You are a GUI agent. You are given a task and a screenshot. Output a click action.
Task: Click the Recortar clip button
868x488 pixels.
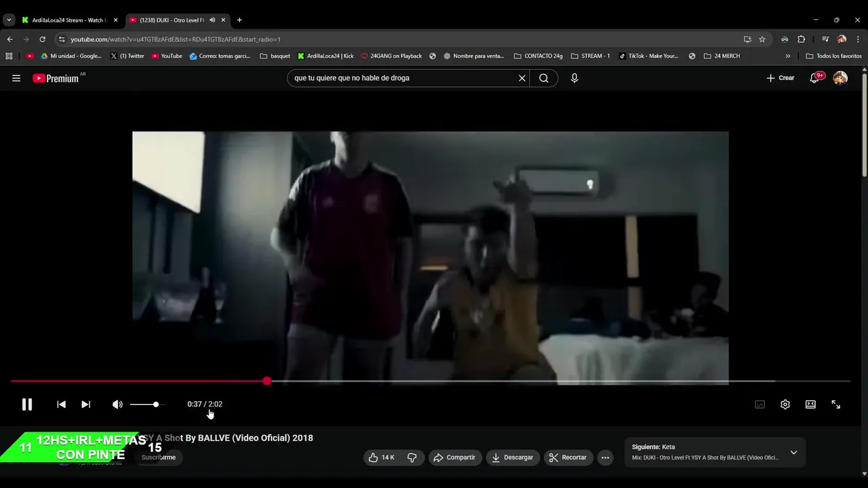click(568, 457)
